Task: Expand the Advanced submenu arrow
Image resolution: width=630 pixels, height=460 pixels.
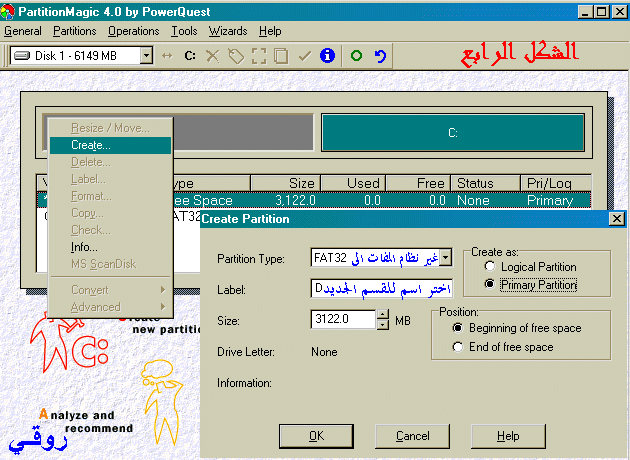Action: 163,307
